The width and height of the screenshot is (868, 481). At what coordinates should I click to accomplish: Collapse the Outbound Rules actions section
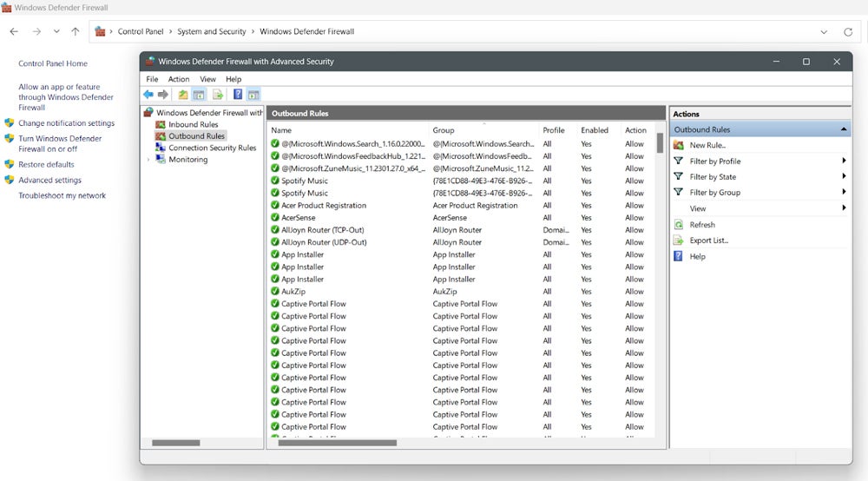pos(844,129)
